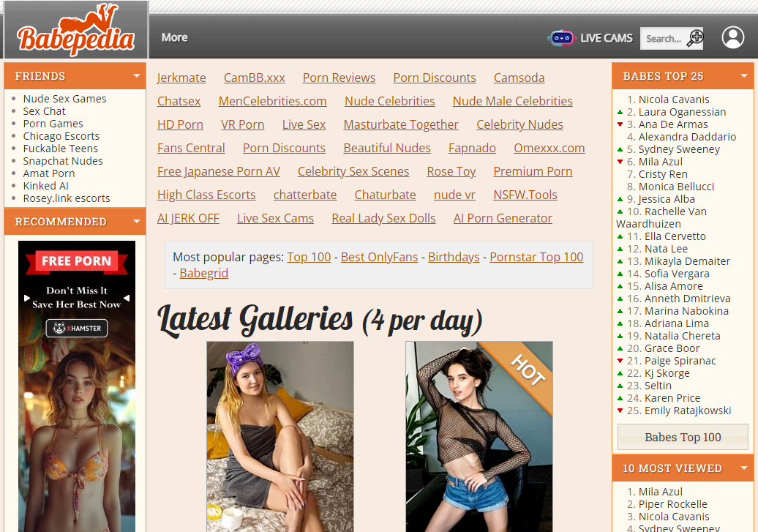Select Jessica Alba in Top 25
The width and height of the screenshot is (758, 532).
(x=666, y=199)
